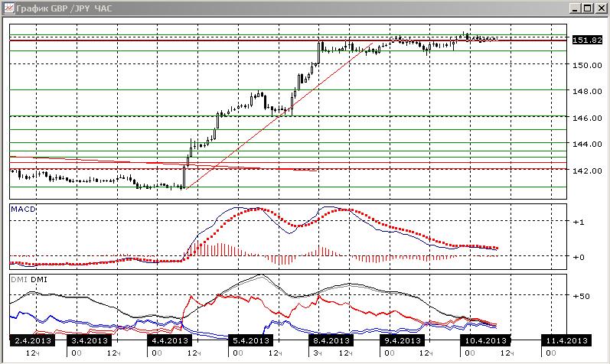Click the 142.00 price axis label

pos(587,171)
